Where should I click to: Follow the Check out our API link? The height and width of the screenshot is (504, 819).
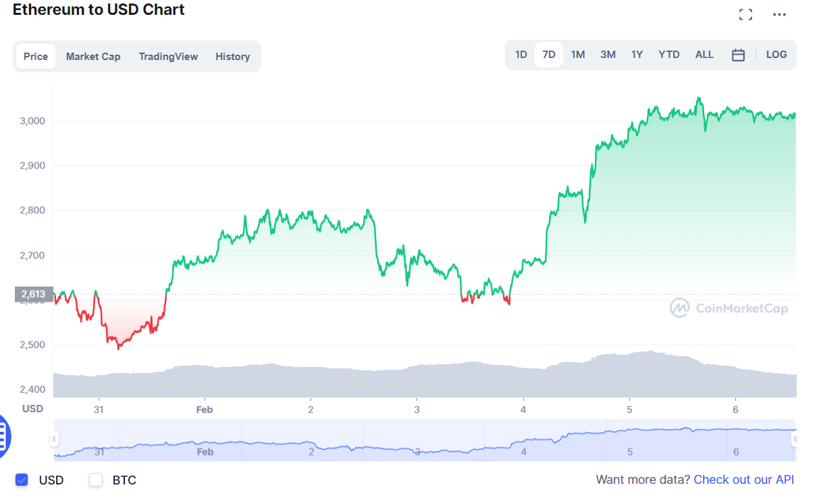pos(744,480)
